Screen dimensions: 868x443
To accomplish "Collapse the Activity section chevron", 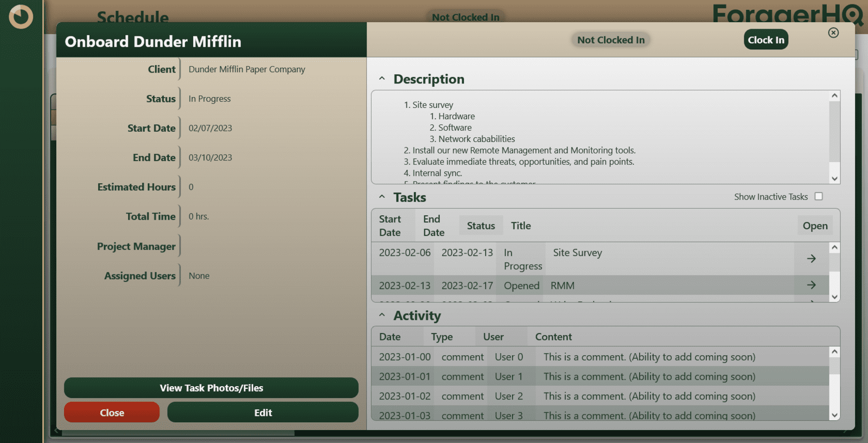I will click(382, 315).
